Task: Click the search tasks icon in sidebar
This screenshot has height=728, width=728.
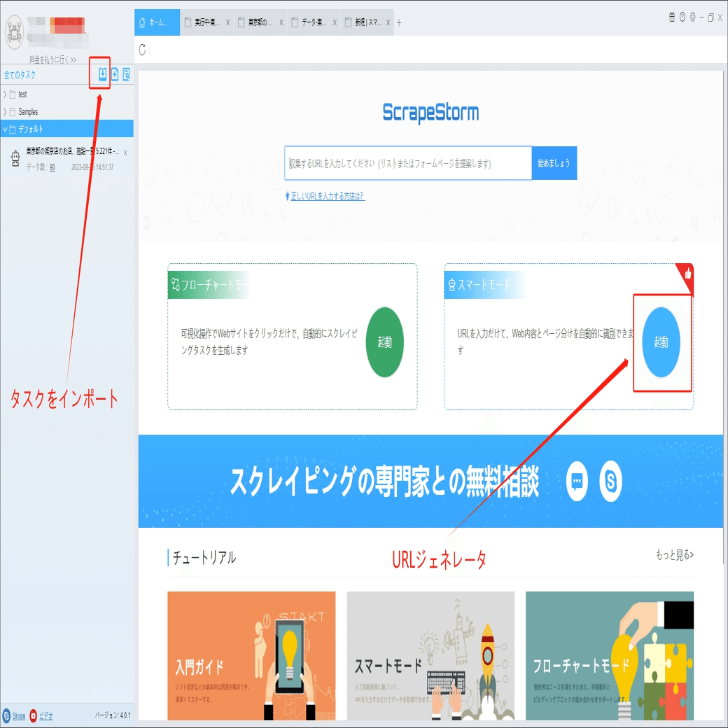Action: click(126, 74)
